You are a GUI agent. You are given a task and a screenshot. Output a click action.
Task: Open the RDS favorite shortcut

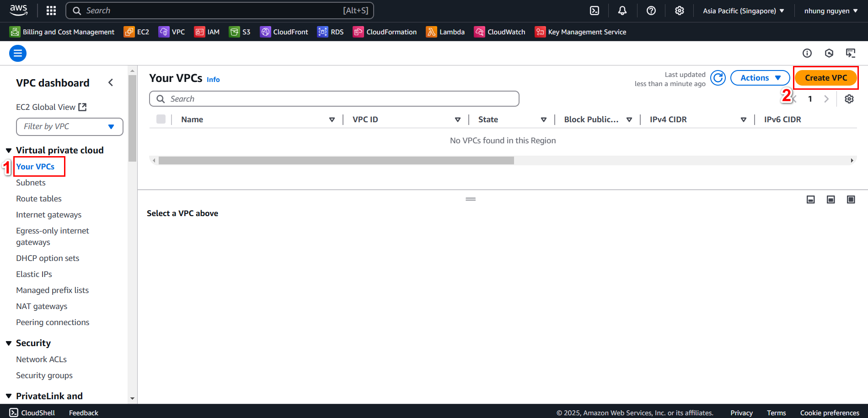[x=331, y=32]
